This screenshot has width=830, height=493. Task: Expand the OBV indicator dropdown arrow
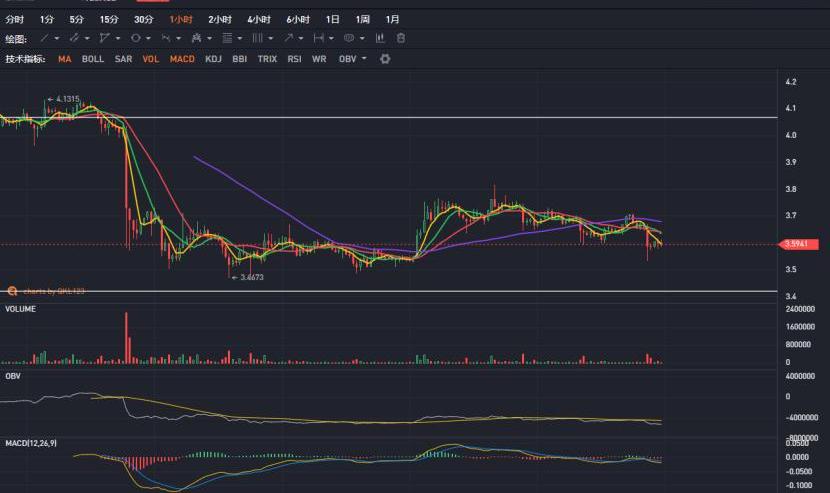pos(364,59)
